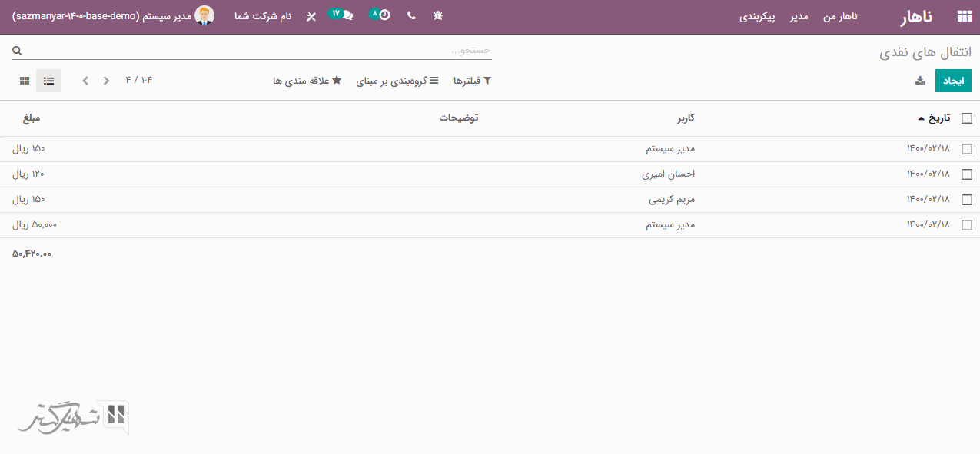
Task: Click the جستجو search input field
Action: click(x=254, y=51)
